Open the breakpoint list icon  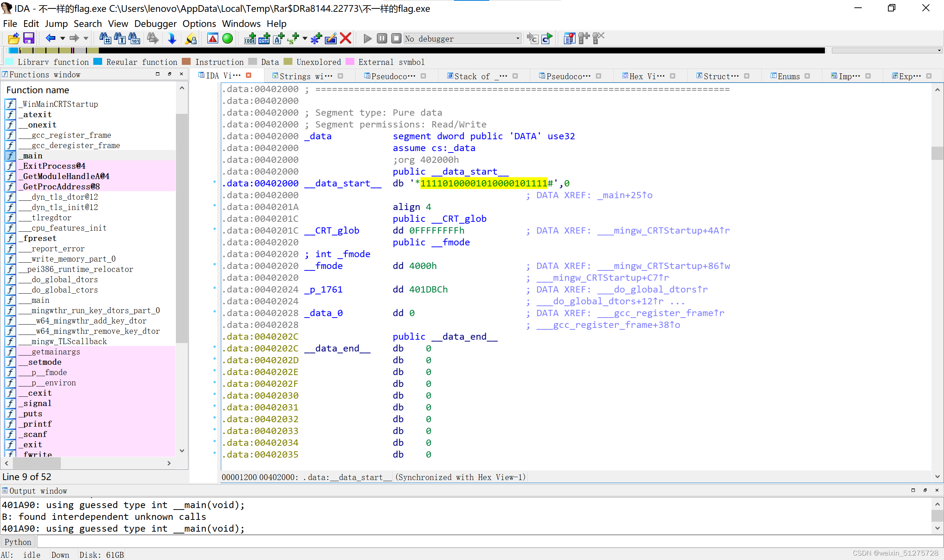click(569, 38)
